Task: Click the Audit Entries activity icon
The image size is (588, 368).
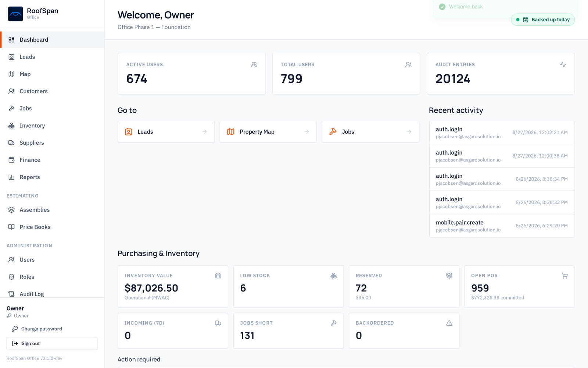Action: (x=563, y=65)
